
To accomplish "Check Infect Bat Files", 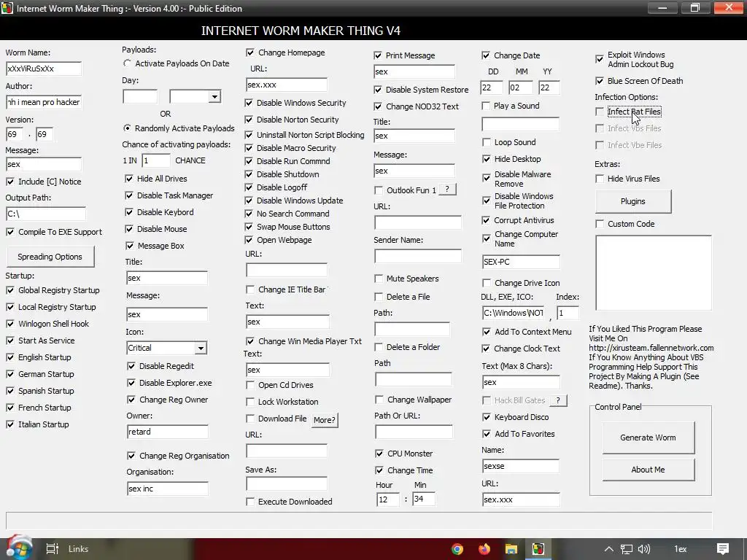I will pos(600,112).
